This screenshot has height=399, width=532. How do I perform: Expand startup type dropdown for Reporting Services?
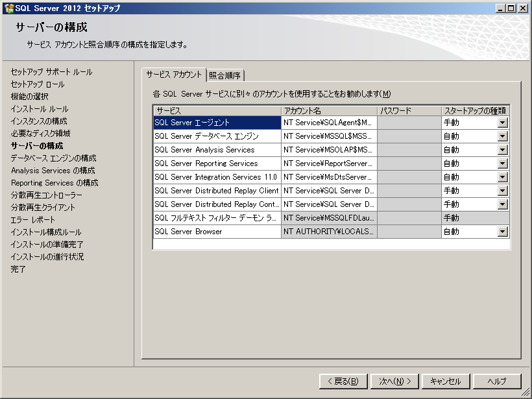(502, 163)
